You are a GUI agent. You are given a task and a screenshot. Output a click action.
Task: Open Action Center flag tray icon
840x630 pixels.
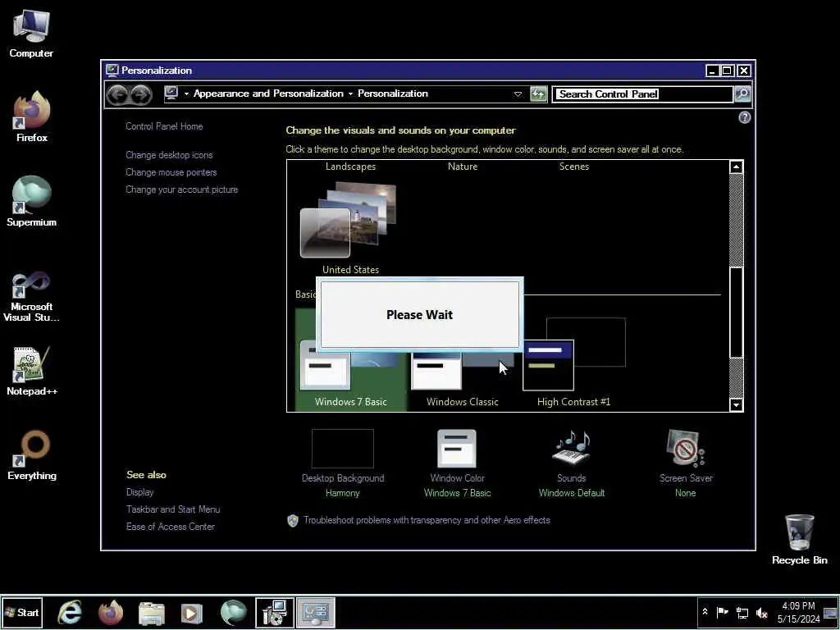tap(722, 612)
